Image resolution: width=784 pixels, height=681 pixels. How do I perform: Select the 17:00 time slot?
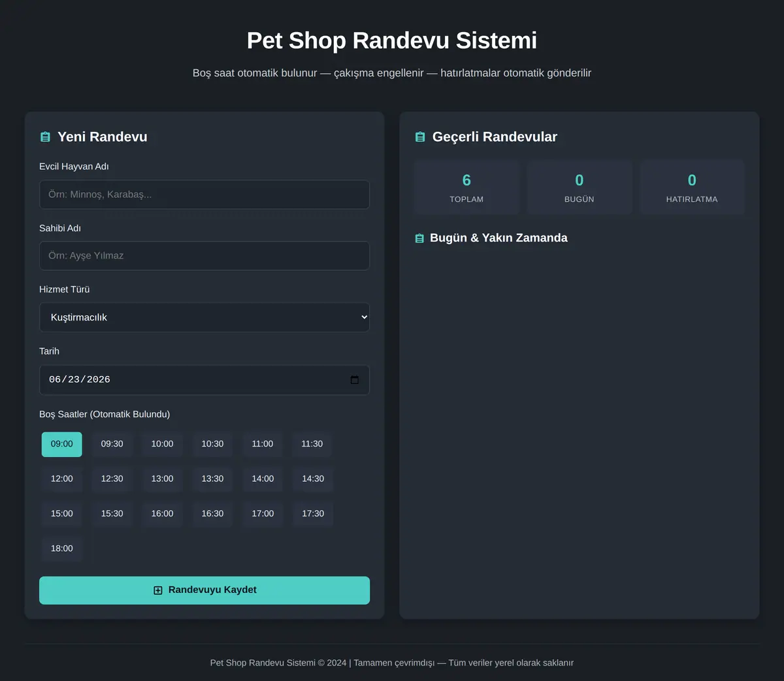(263, 514)
